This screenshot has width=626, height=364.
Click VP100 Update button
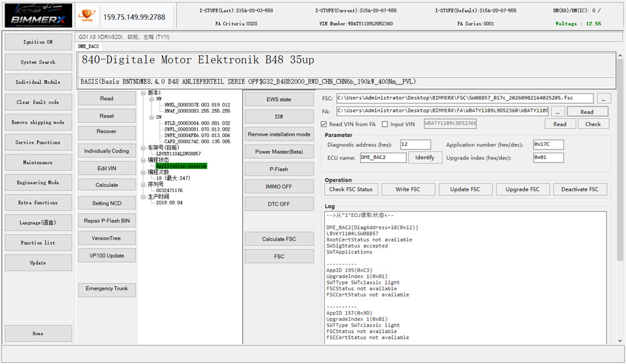coord(106,256)
